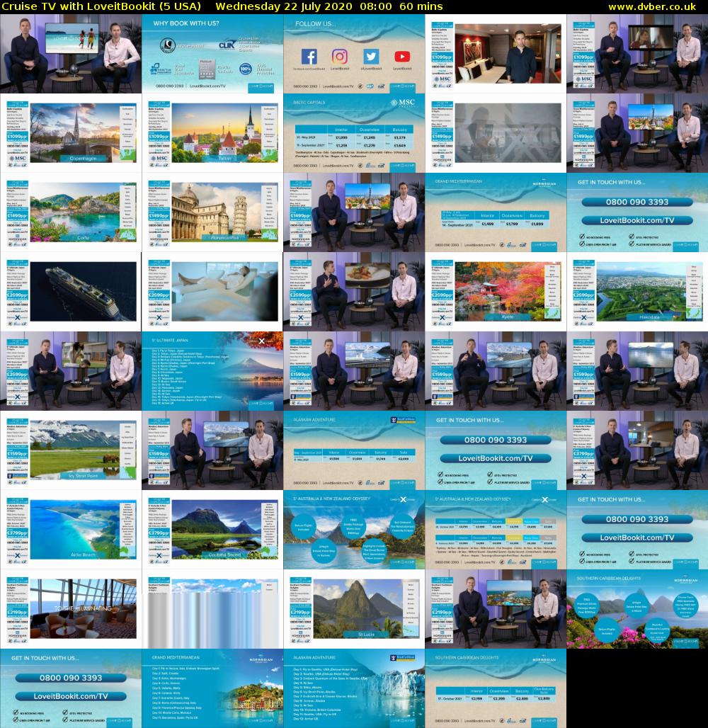Click the www.dvber.co.uk link in header
The image size is (708, 728).
(x=652, y=6)
